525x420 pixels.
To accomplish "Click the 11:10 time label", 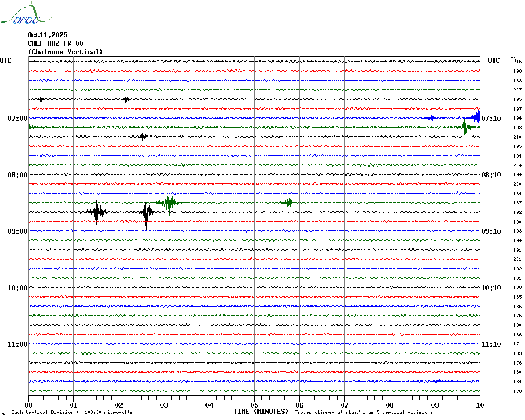I will click(491, 344).
